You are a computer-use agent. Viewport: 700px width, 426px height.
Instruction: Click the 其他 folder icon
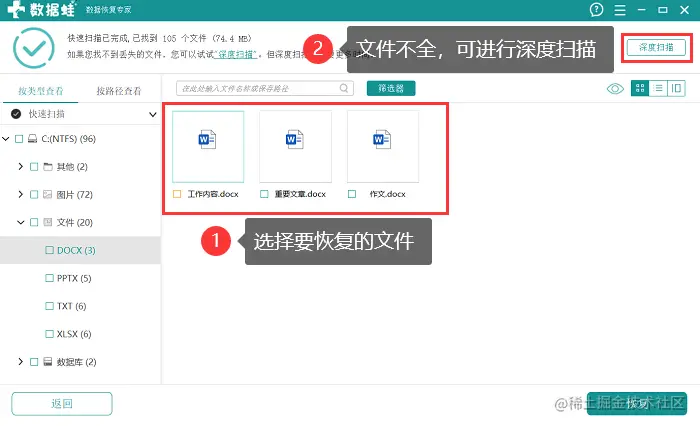pos(47,167)
